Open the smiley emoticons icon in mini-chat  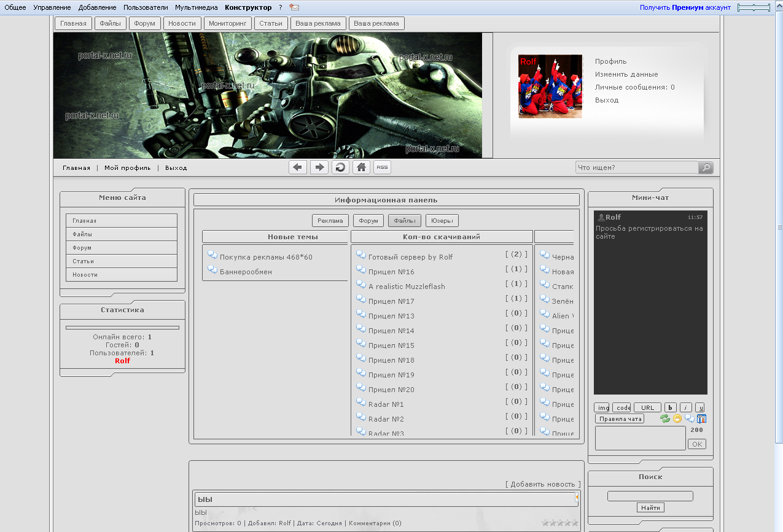(677, 418)
